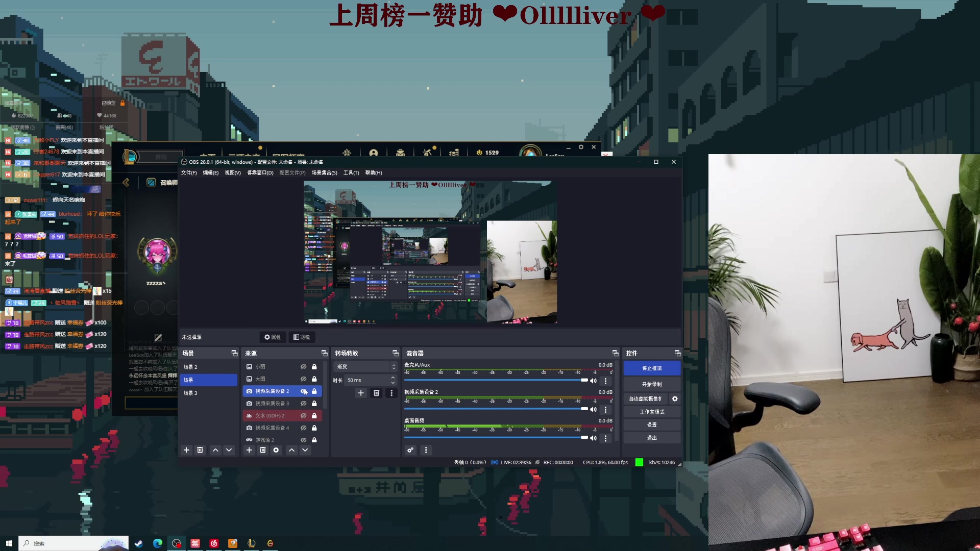Undock the 场景 panel using its float icon
The height and width of the screenshot is (551, 980).
point(234,353)
